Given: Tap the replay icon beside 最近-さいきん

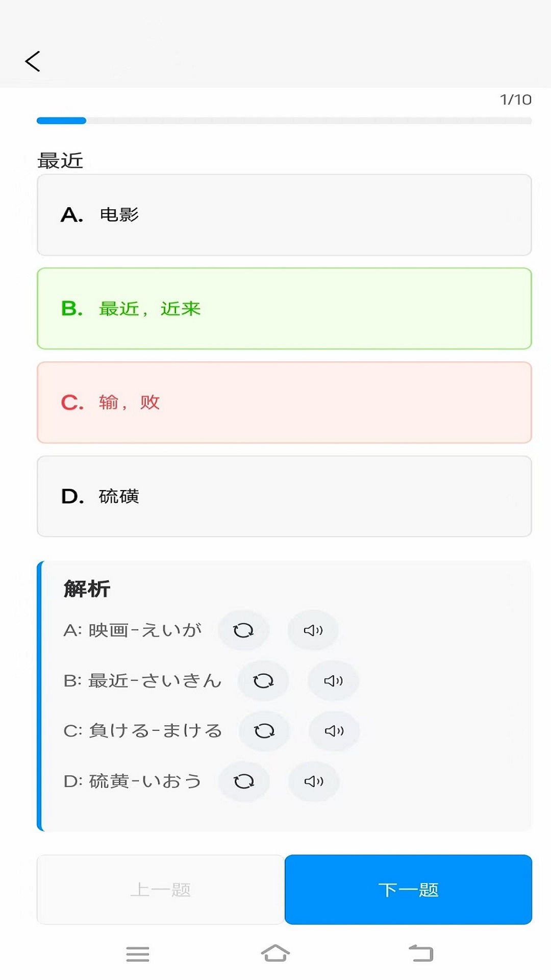Looking at the screenshot, I should 264,680.
